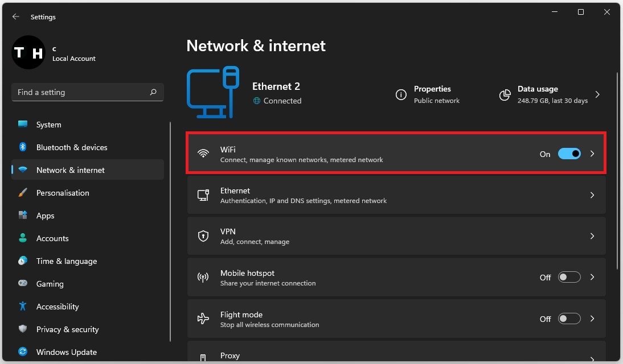The image size is (623, 364).
Task: Turn off the WiFi toggle switch
Action: tap(569, 154)
